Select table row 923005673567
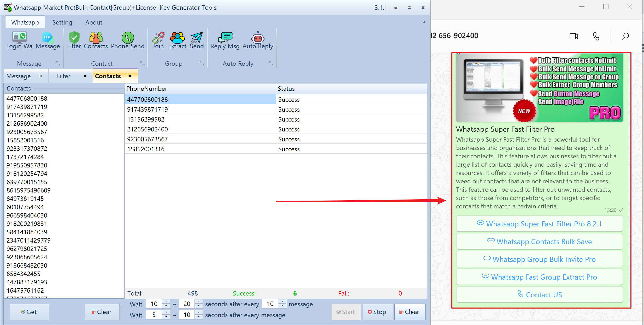644x325 pixels. click(276, 139)
